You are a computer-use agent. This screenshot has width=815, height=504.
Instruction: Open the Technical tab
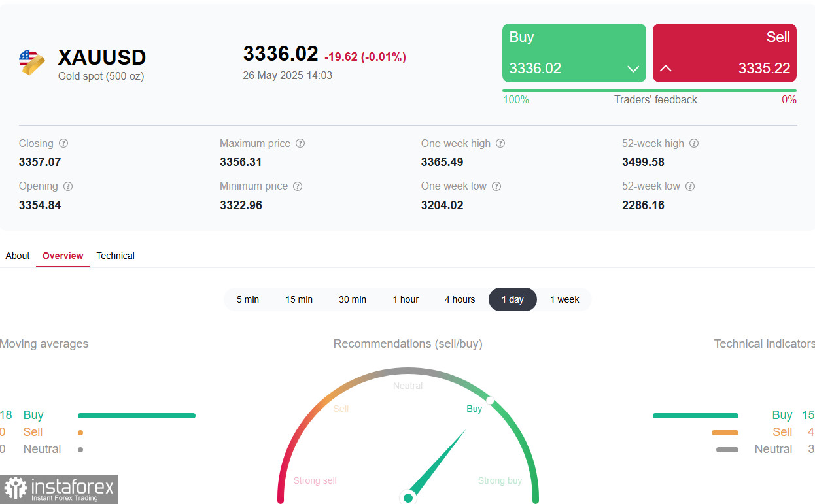pyautogui.click(x=115, y=256)
